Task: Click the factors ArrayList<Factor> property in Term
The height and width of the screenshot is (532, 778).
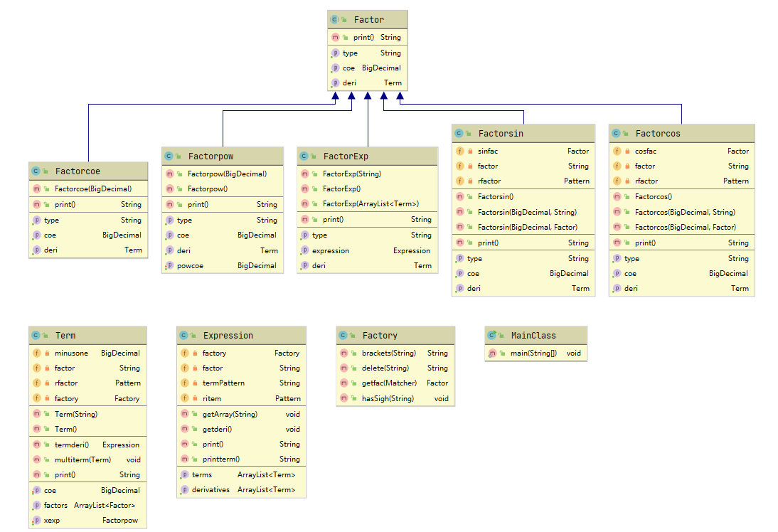Action: click(x=87, y=505)
